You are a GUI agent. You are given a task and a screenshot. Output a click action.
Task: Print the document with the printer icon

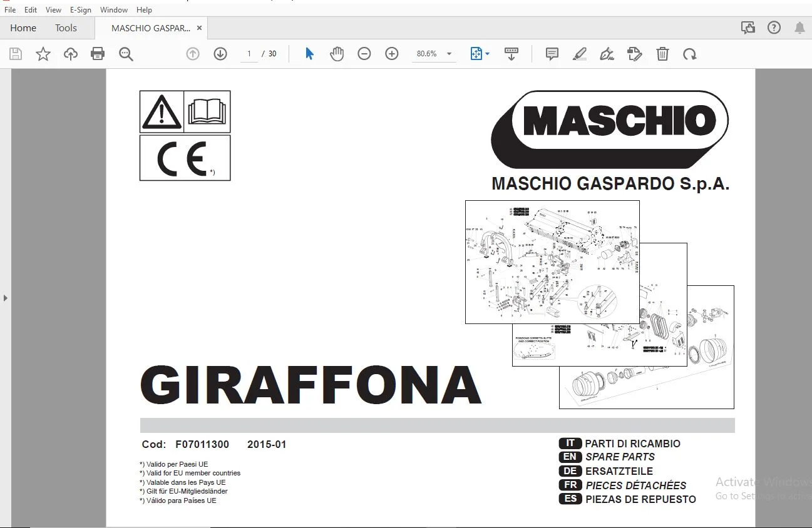coord(98,54)
